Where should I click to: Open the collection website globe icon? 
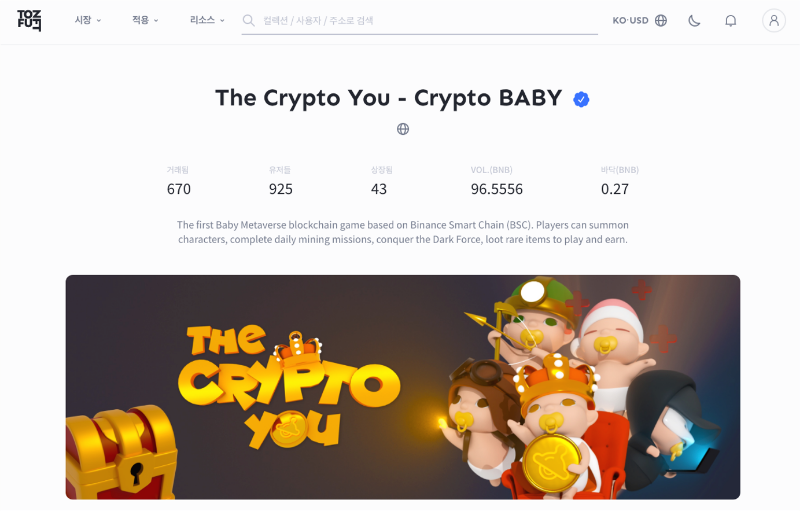point(403,129)
